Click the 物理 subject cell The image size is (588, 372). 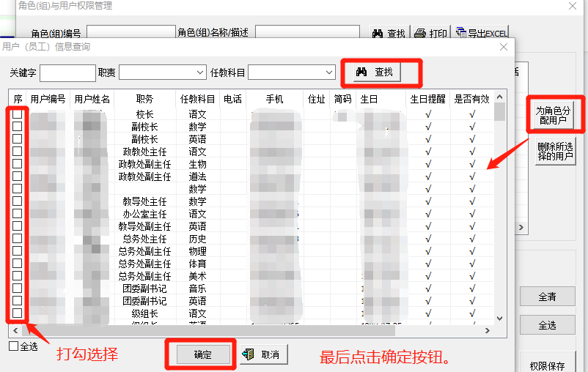click(198, 251)
